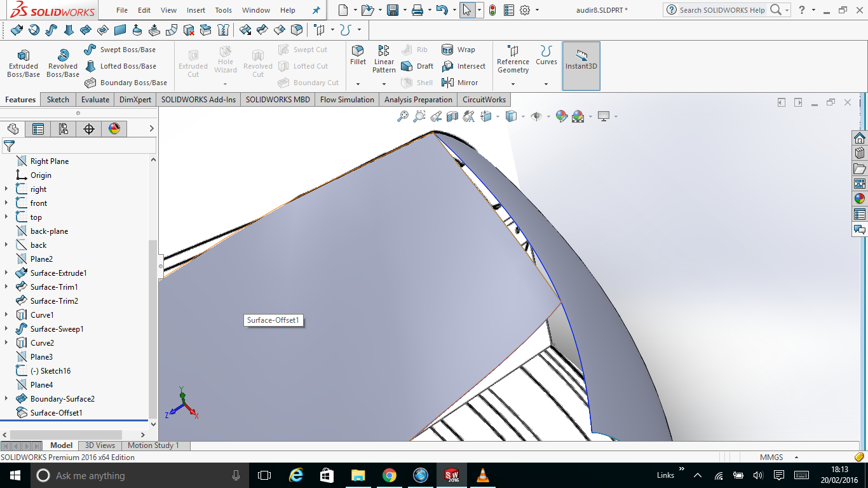
Task: Unpin the menu bar pushpin
Action: click(x=316, y=10)
